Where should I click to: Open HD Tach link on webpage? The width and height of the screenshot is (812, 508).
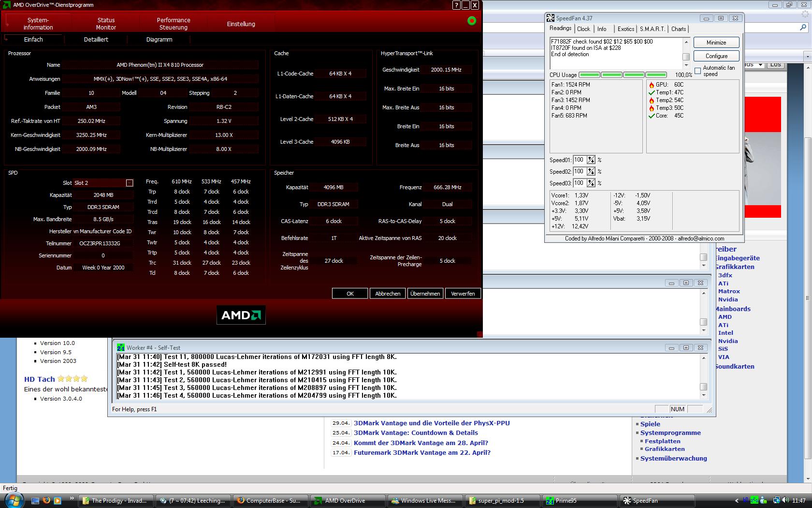40,379
